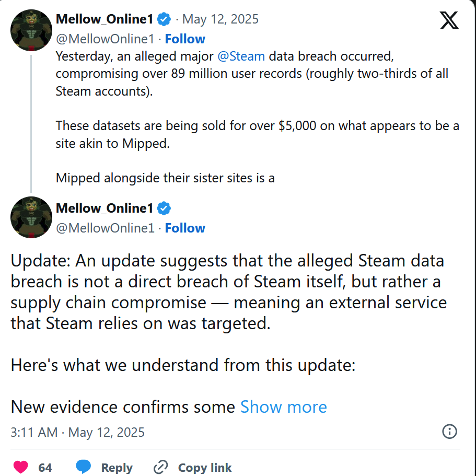Open the tweet info circle icon
The image size is (476, 476).
(449, 432)
